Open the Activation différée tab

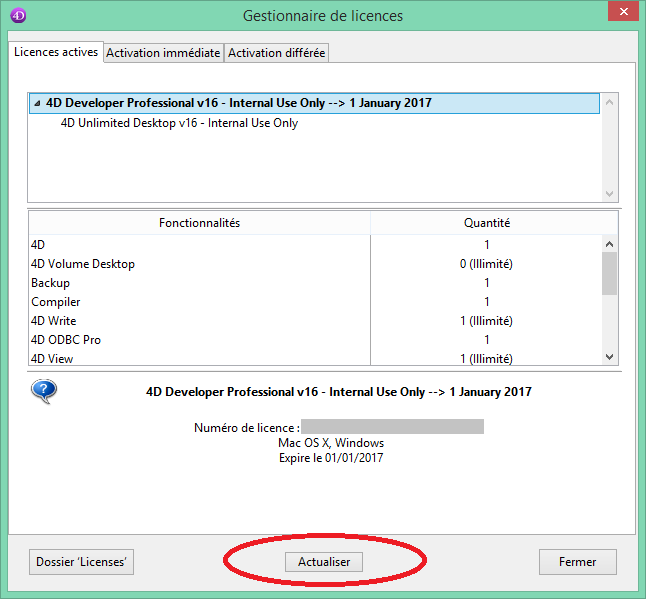pyautogui.click(x=276, y=53)
